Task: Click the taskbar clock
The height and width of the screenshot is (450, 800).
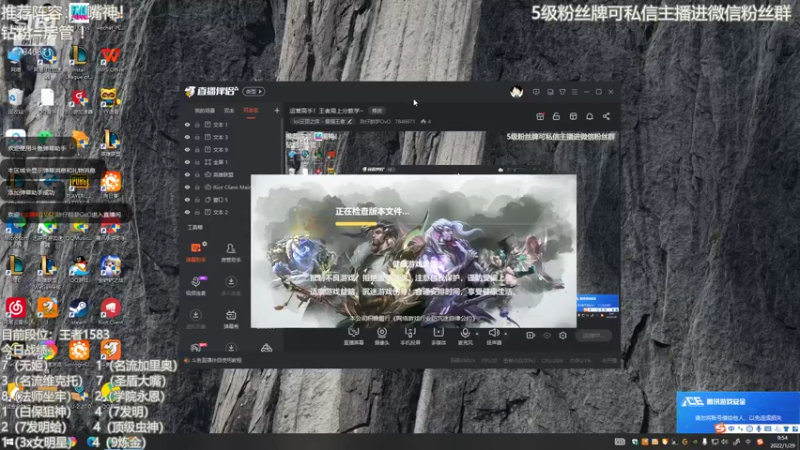Action: (x=782, y=442)
